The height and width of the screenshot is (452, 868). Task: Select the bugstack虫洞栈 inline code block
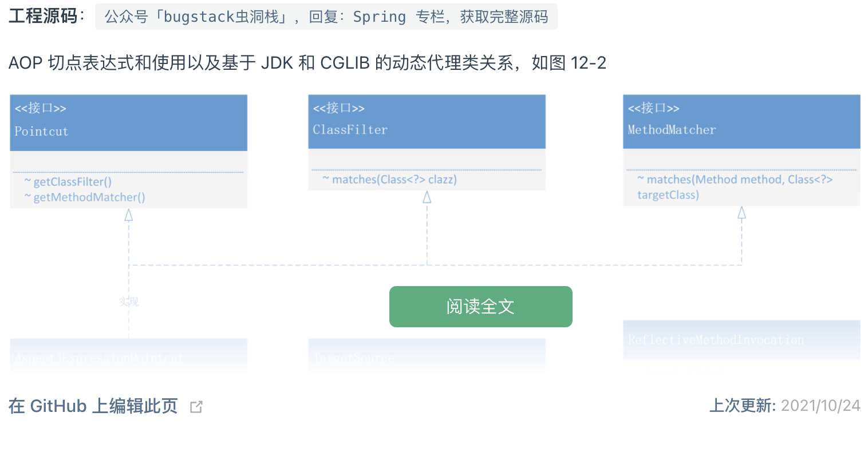pyautogui.click(x=326, y=17)
